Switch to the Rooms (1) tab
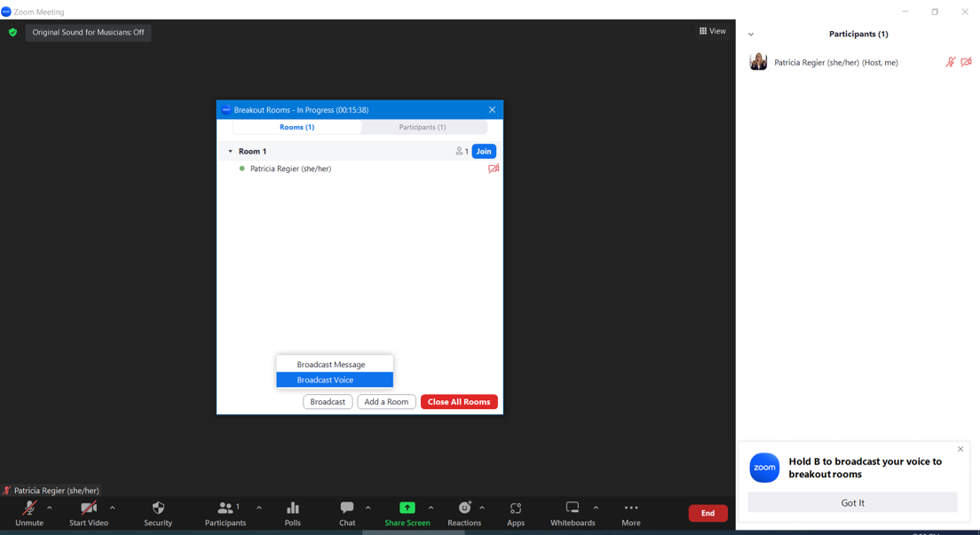The height and width of the screenshot is (535, 980). tap(296, 127)
